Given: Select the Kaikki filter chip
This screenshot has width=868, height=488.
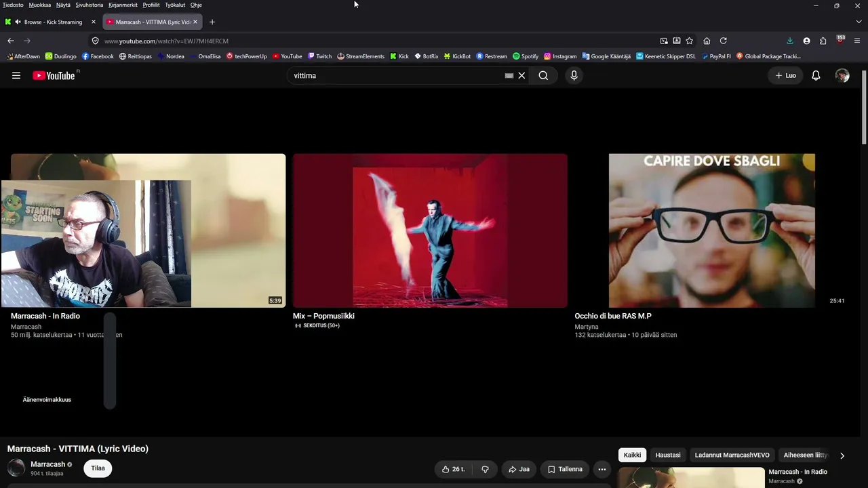Looking at the screenshot, I should (x=632, y=455).
